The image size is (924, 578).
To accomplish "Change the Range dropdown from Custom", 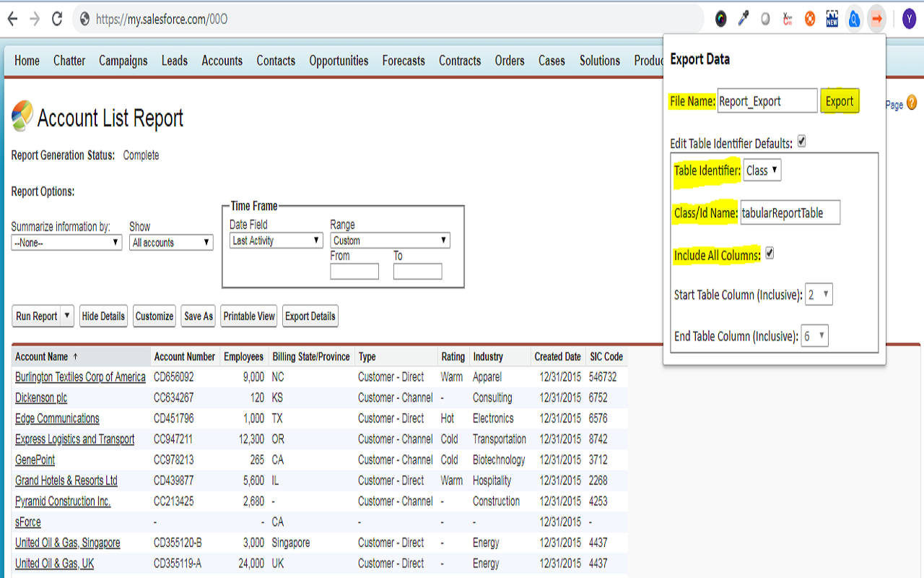I will tap(390, 239).
